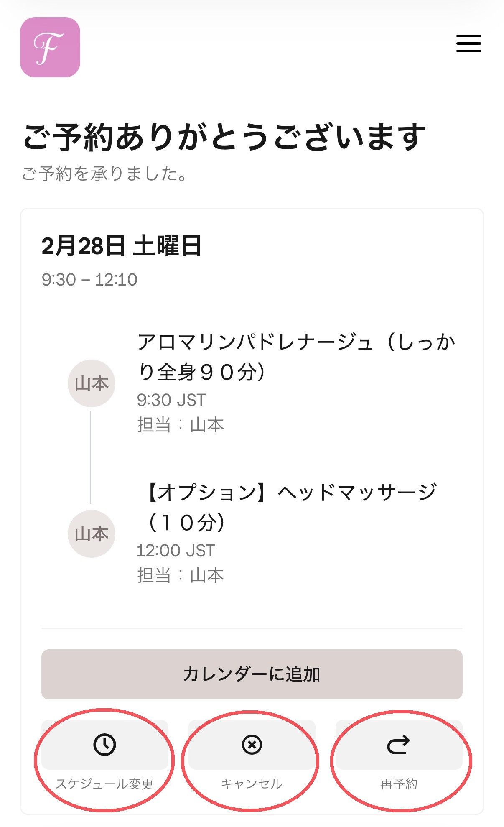Click the 9:30 JST start time

pos(171,400)
